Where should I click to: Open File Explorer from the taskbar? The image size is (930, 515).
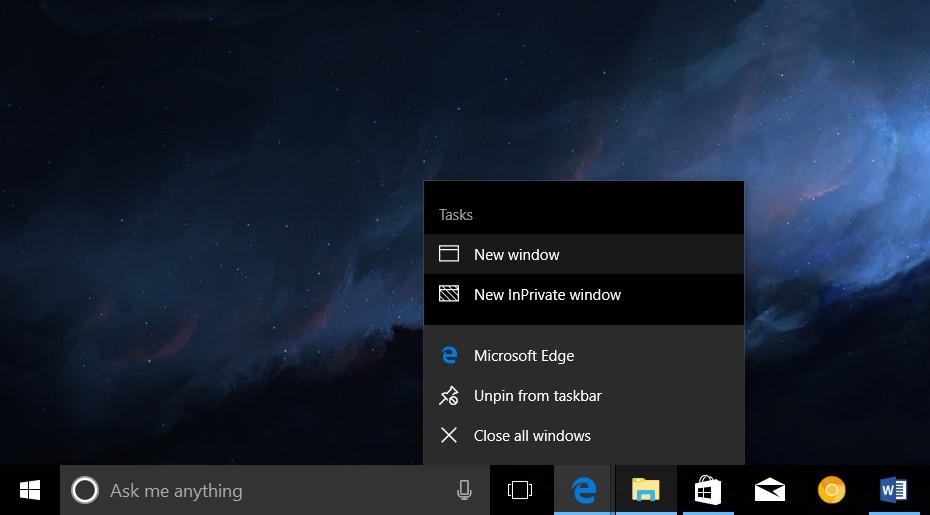646,490
